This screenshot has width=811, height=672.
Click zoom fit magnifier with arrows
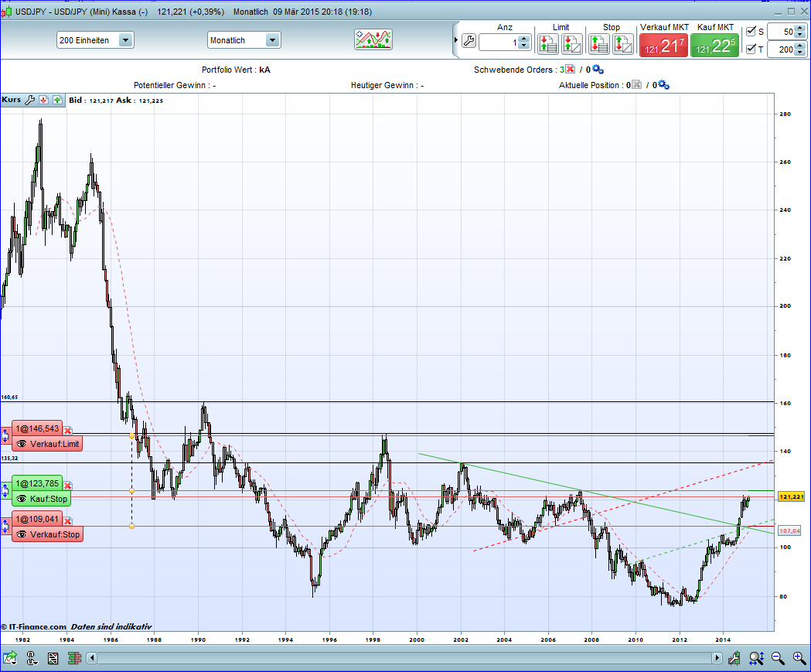(x=757, y=658)
